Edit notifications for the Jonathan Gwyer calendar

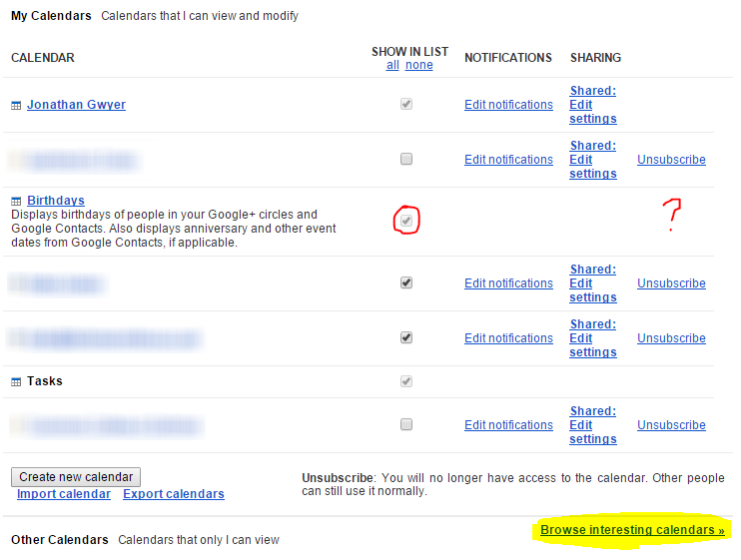(x=508, y=105)
